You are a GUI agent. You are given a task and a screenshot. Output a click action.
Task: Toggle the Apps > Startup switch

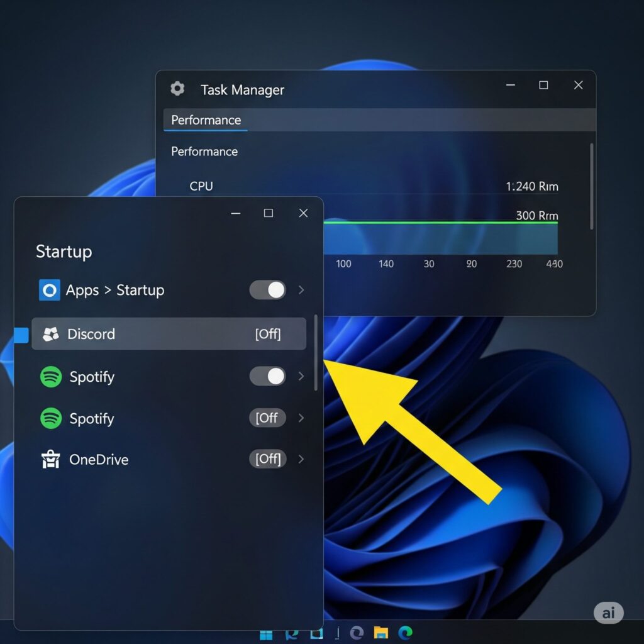[x=267, y=290]
